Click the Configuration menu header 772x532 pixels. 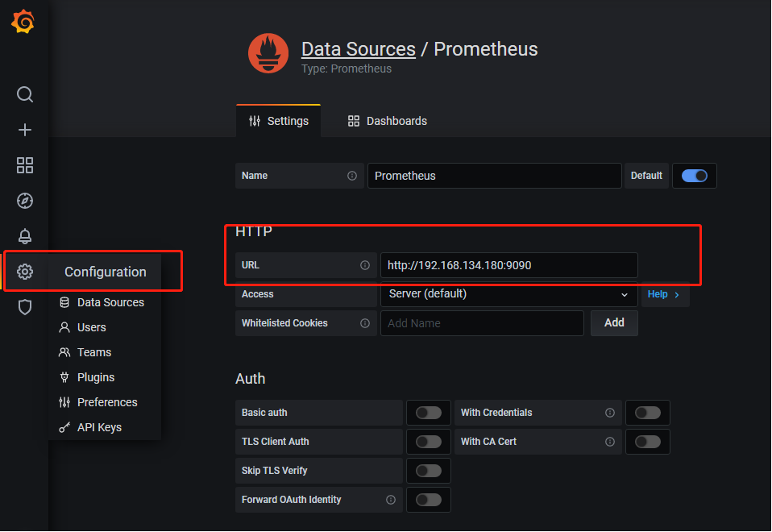point(106,272)
